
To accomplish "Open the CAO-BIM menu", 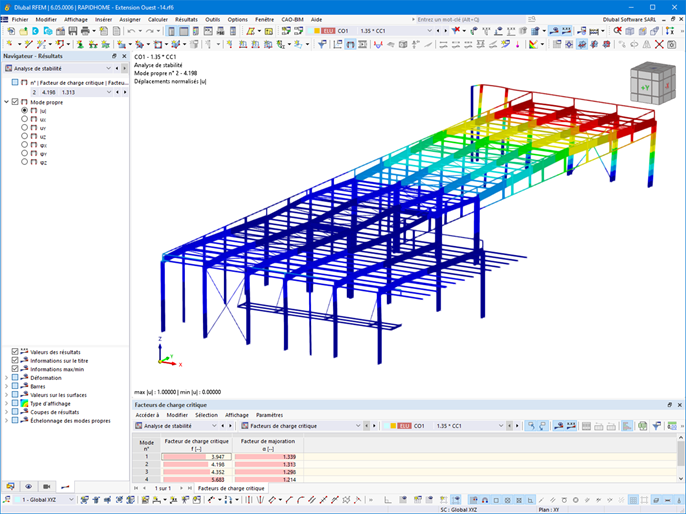I will click(292, 20).
